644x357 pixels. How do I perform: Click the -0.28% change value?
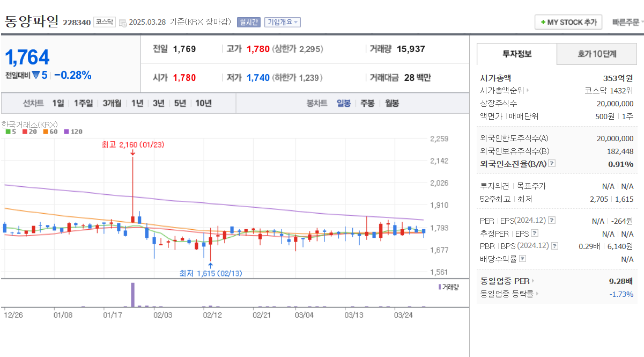click(x=73, y=75)
